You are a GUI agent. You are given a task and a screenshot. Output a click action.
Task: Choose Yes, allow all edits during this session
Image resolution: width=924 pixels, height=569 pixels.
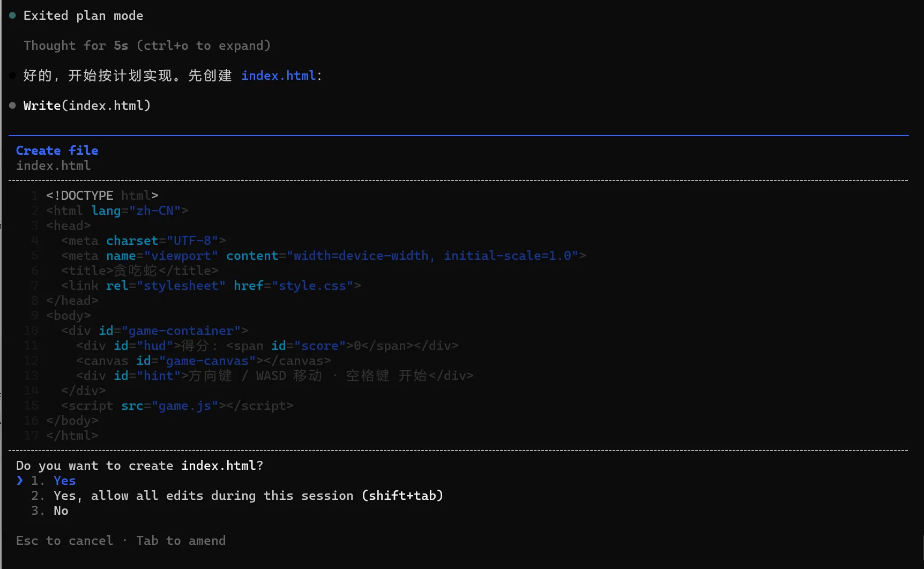(x=237, y=496)
